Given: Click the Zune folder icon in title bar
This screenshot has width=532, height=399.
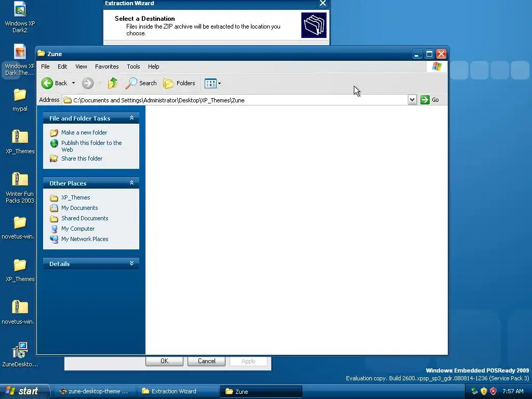Looking at the screenshot, I should point(42,54).
